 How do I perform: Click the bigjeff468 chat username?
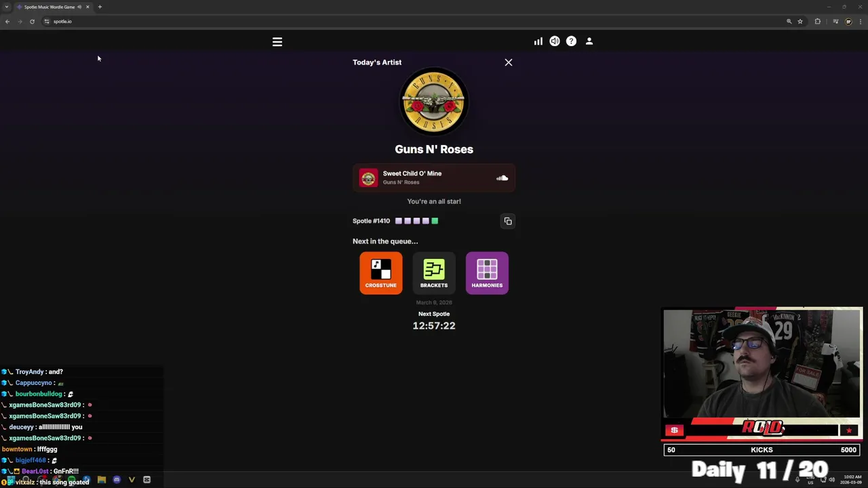(x=31, y=460)
